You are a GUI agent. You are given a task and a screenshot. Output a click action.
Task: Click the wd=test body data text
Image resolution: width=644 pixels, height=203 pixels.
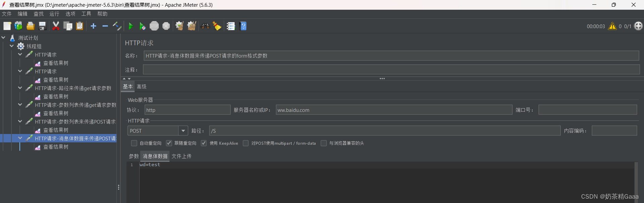tap(150, 165)
